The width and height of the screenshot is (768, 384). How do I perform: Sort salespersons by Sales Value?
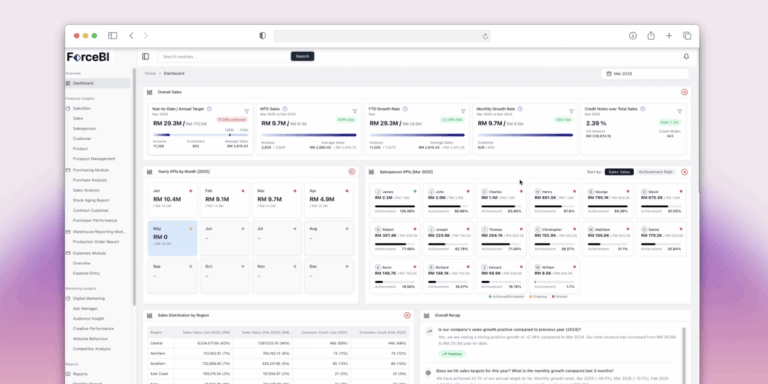619,172
